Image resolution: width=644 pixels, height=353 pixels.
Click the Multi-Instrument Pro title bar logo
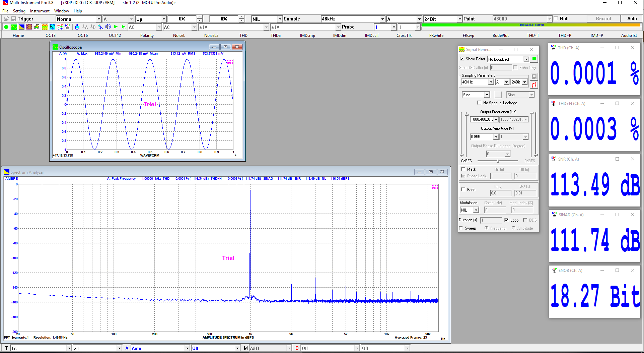click(x=5, y=3)
